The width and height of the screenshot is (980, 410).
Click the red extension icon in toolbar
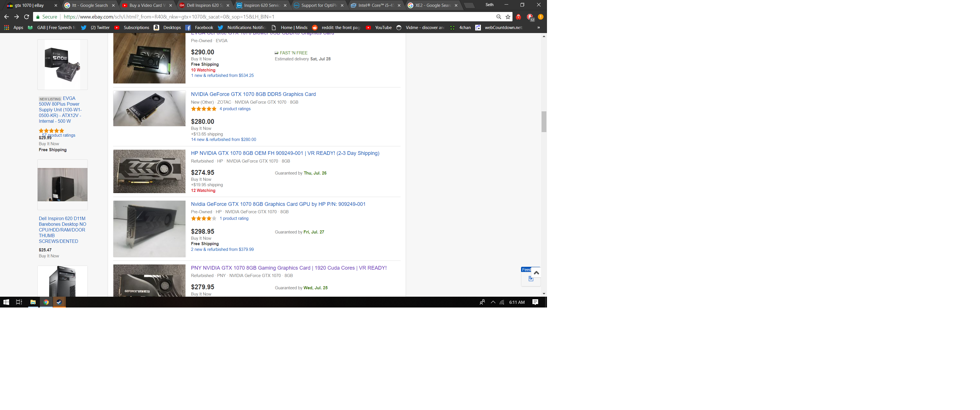[518, 17]
